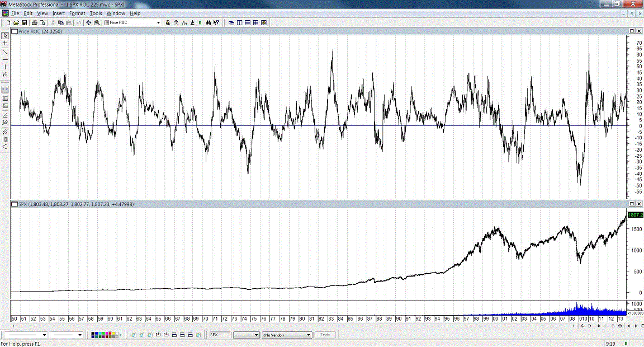Click the SPX symbol input field
The width and height of the screenshot is (644, 347).
(219, 335)
